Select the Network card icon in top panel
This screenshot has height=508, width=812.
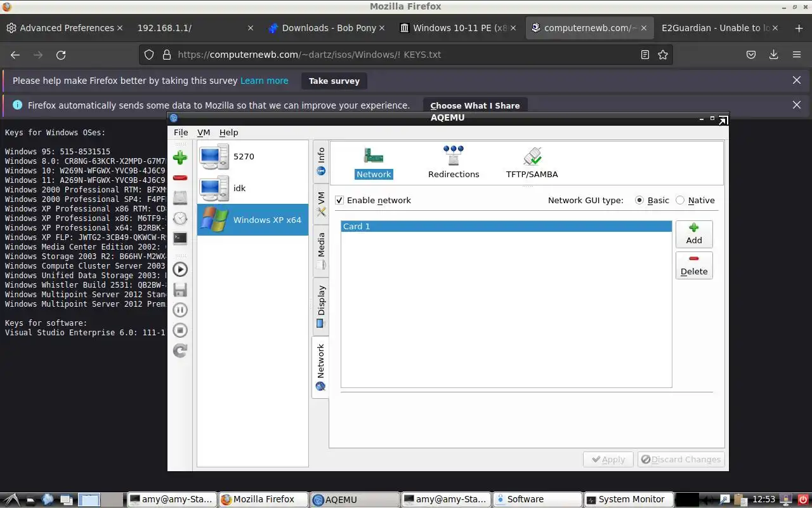[374, 163]
